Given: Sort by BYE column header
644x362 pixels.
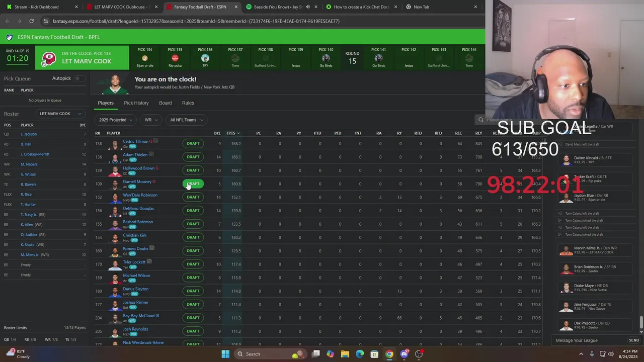Looking at the screenshot, I should 217,133.
